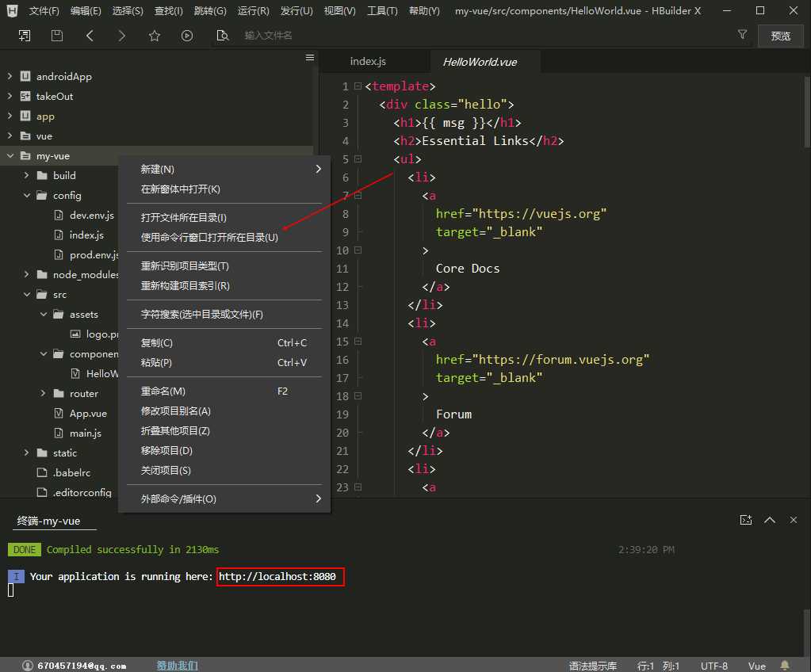Switch to the index.js tab
The height and width of the screenshot is (672, 811).
(x=368, y=61)
